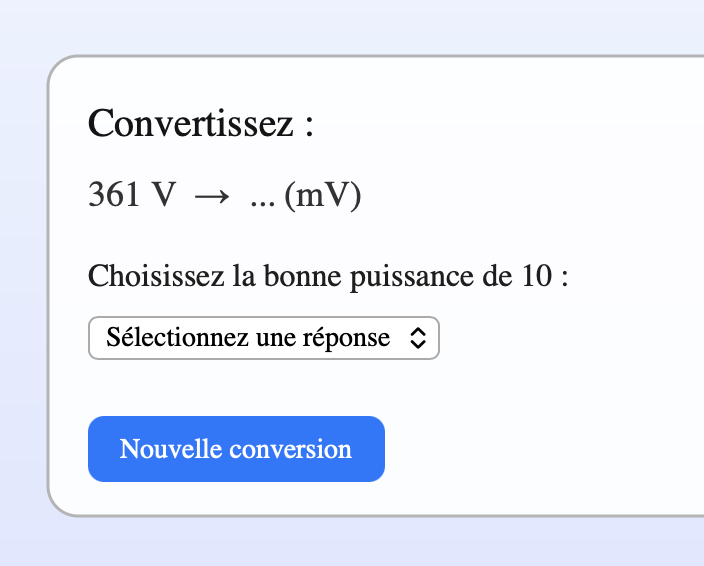Click the conversion arrow symbol
Viewport: 704px width, 566px height.
click(x=211, y=196)
